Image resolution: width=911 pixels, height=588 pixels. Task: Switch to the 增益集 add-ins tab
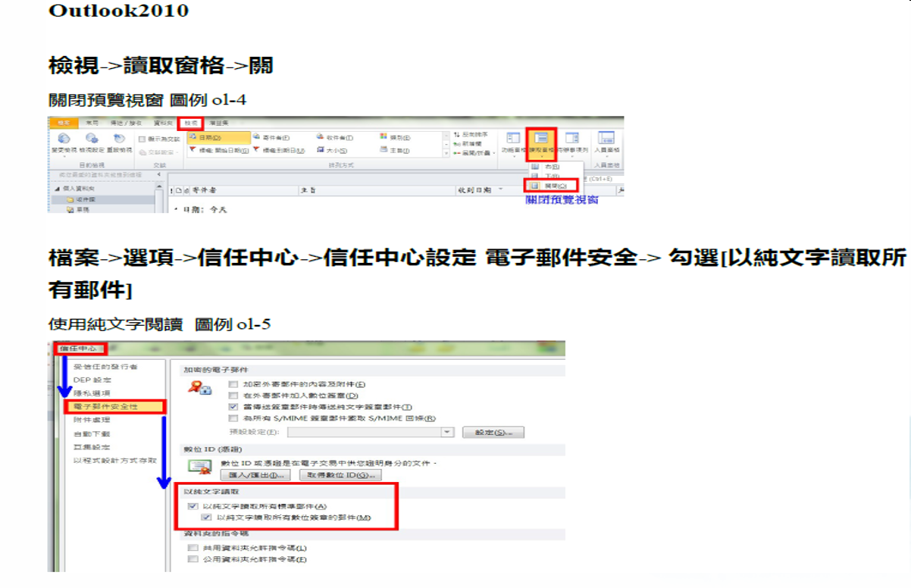click(218, 122)
